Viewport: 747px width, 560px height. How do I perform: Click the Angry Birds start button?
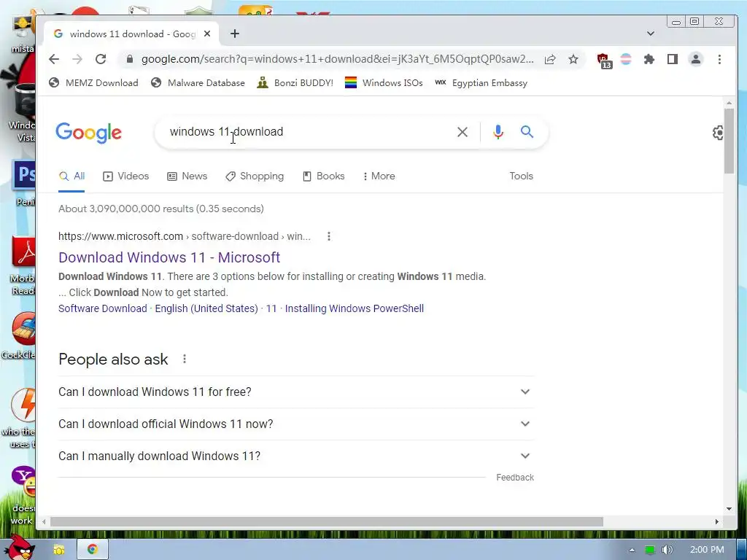click(20, 548)
